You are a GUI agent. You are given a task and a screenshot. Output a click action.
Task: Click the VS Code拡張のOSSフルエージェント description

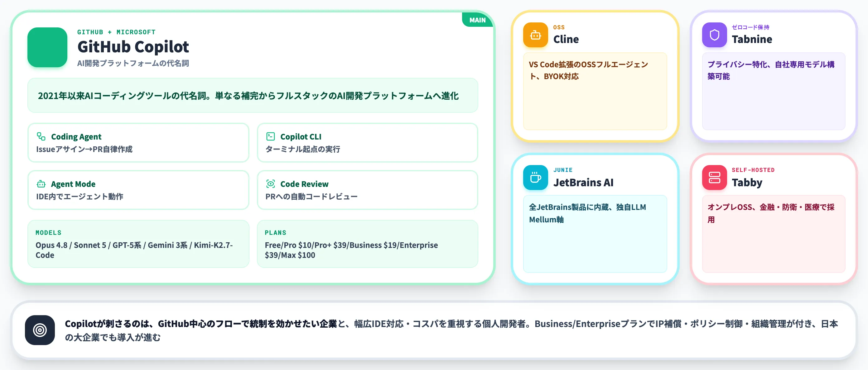coord(588,70)
